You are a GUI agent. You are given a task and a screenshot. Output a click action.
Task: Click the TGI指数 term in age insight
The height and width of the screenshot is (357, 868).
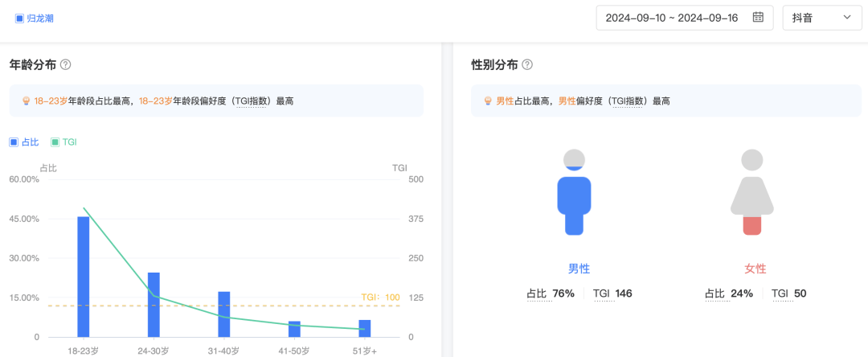pyautogui.click(x=251, y=101)
